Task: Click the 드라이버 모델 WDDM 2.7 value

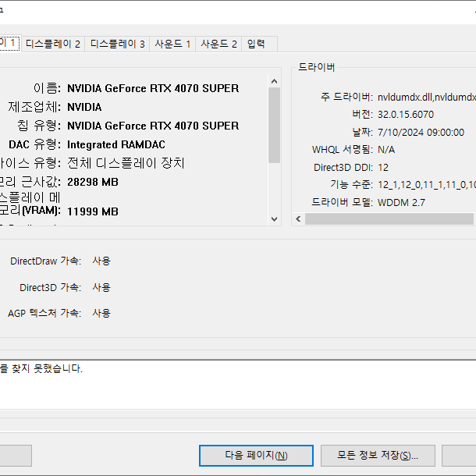Action: tap(401, 202)
